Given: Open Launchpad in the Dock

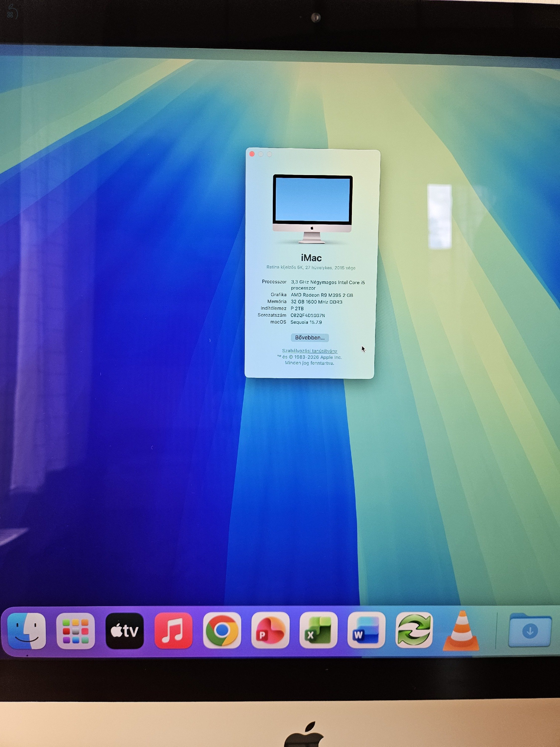Looking at the screenshot, I should [x=76, y=631].
